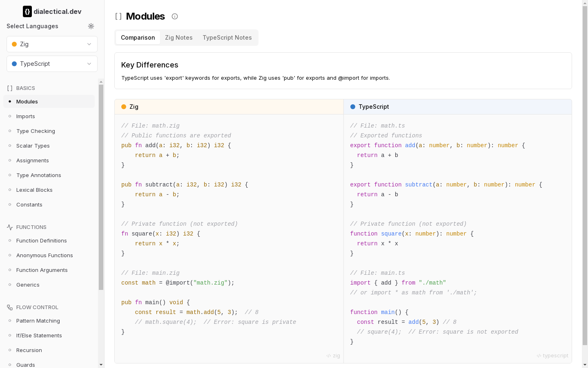Click the '// File: main.ts' comment
The width and height of the screenshot is (588, 368).
378,273
